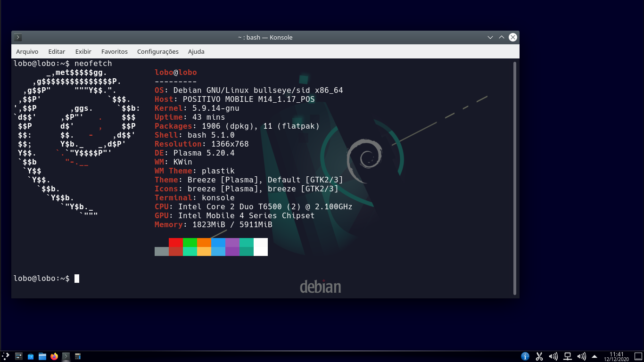Launch the Discover software center

31,356
